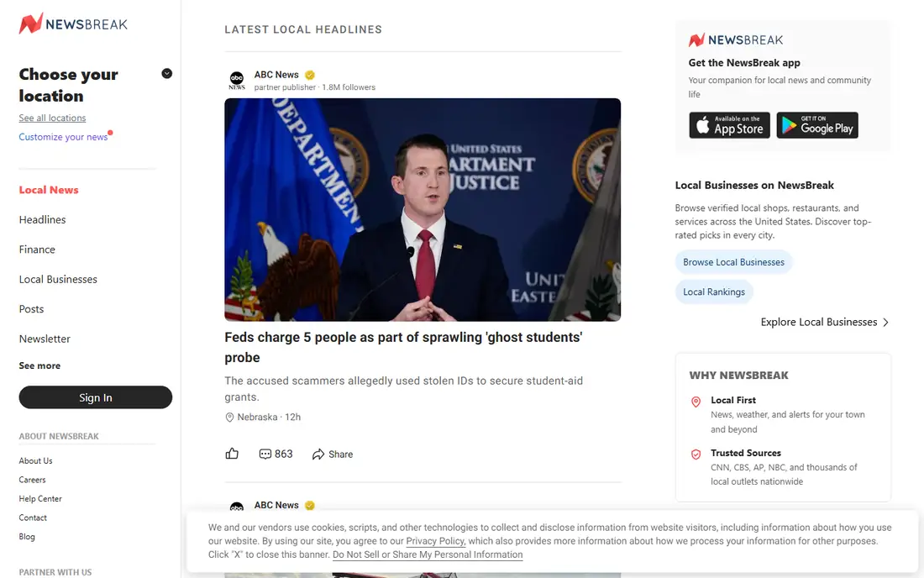Open Blog link in sidebar
Viewport: 924px width, 578px height.
click(27, 536)
